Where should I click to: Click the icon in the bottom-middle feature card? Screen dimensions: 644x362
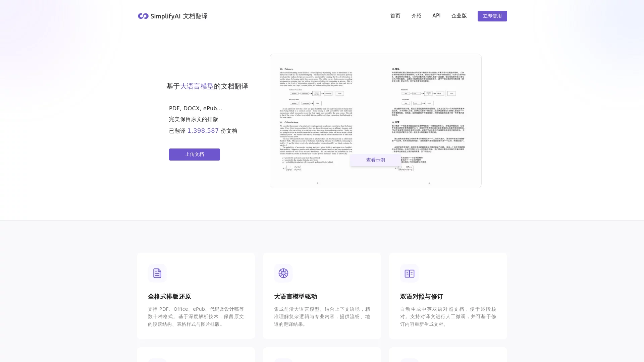point(283,360)
